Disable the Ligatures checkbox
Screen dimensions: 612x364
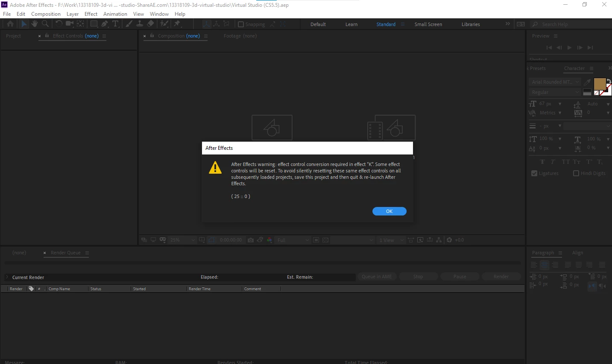coord(534,173)
